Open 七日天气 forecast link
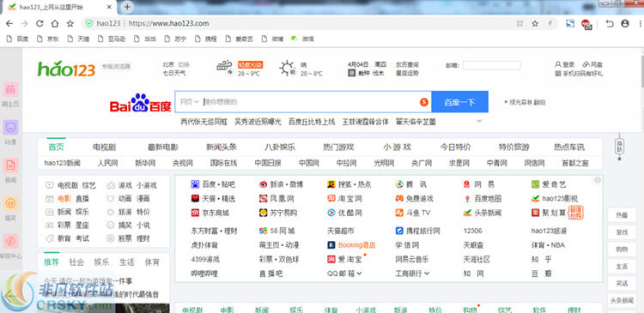 (174, 74)
